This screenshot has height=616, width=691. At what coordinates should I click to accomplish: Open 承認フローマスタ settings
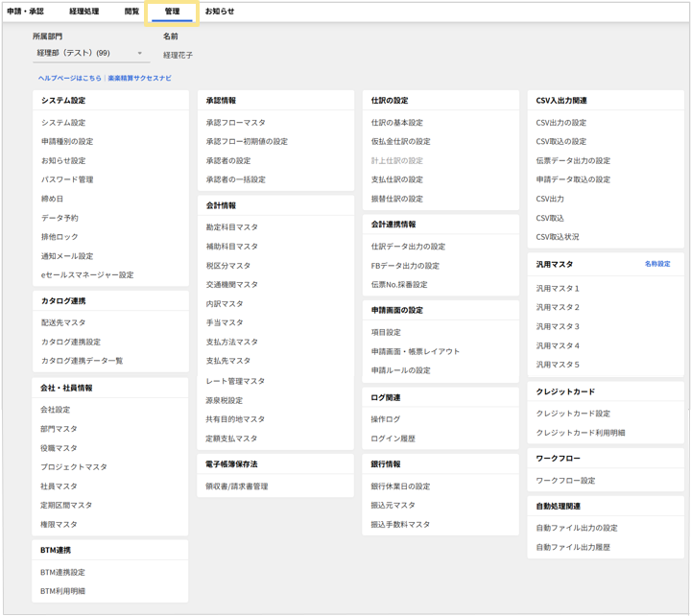click(235, 123)
